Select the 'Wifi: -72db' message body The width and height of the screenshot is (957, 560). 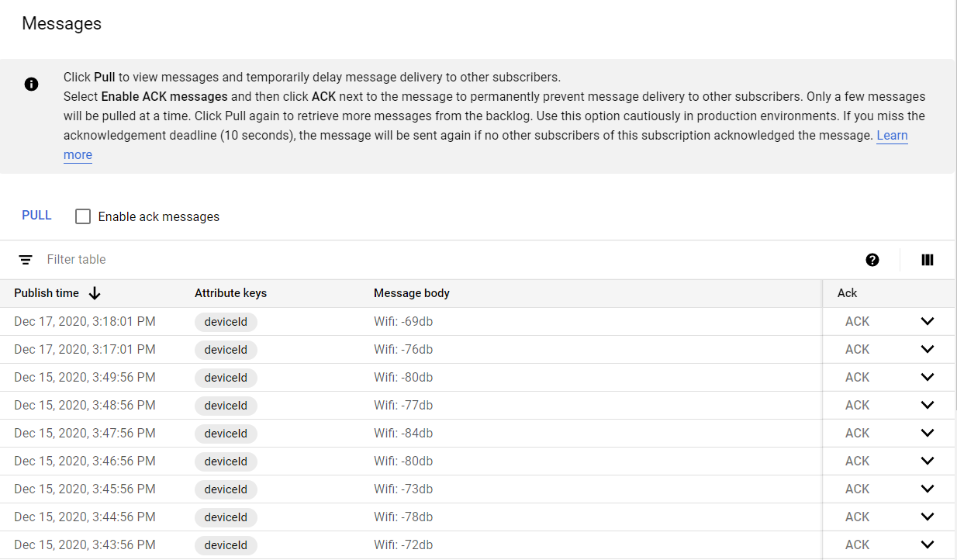403,545
